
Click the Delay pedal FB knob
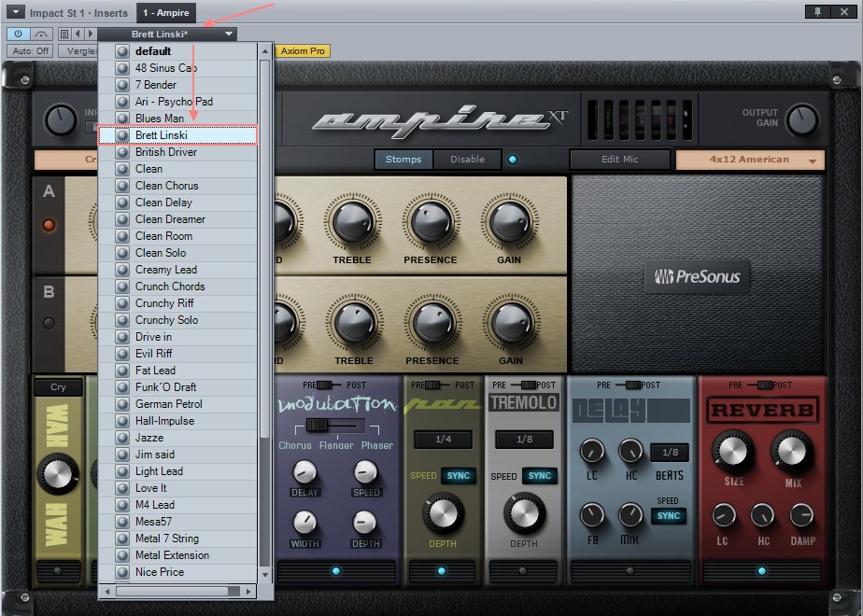coord(591,515)
